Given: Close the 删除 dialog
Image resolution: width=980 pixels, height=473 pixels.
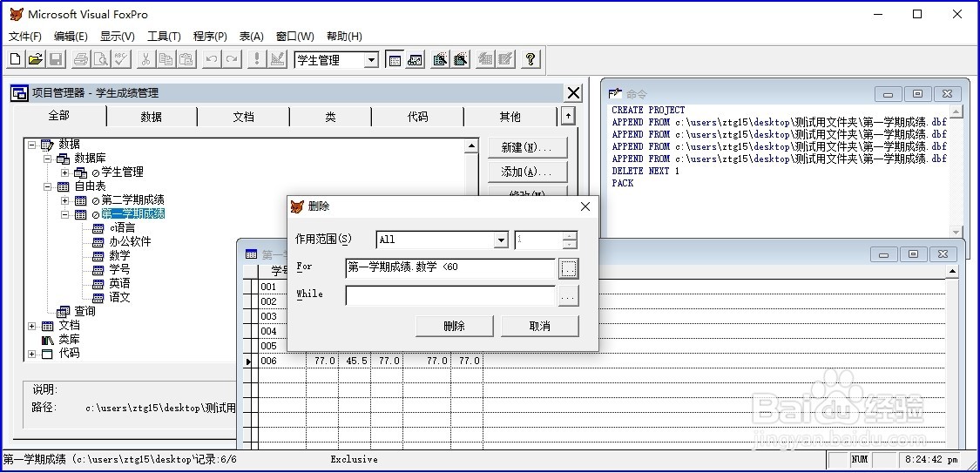Looking at the screenshot, I should [585, 206].
